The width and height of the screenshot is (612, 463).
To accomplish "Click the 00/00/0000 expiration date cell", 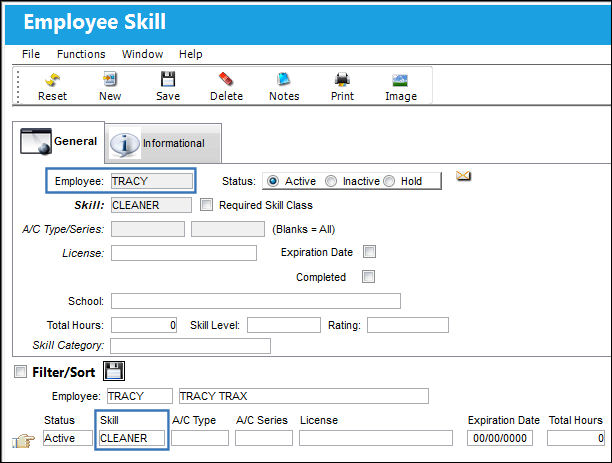I will [500, 438].
